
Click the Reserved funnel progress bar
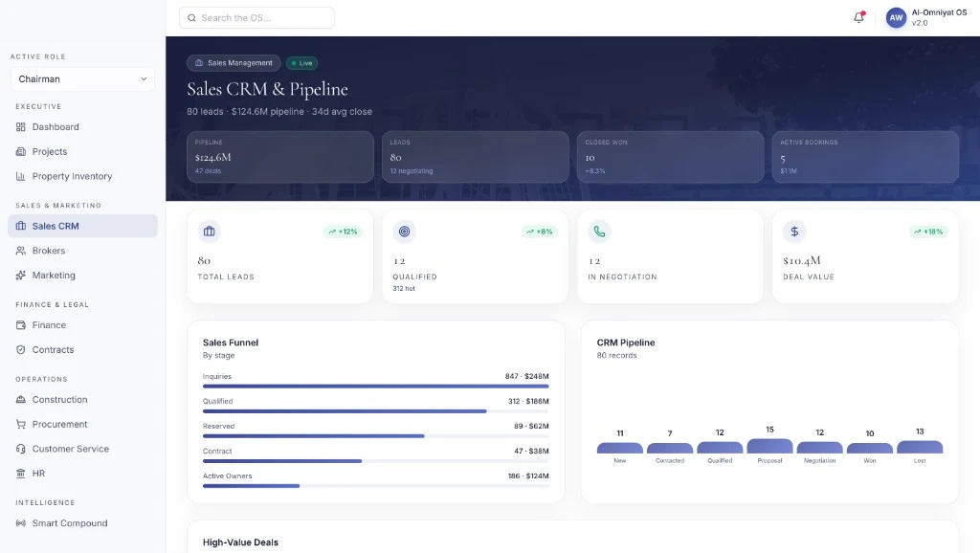coord(375,436)
